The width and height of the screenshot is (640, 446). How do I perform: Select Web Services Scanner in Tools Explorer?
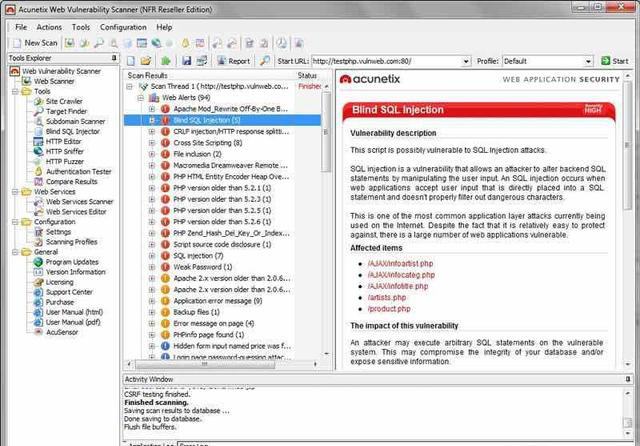(x=80, y=202)
